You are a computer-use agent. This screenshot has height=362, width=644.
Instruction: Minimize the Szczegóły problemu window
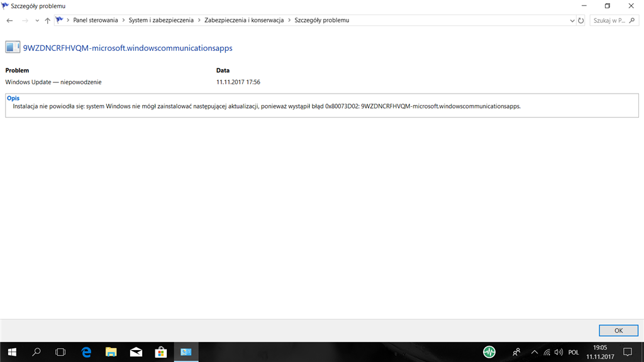tap(584, 6)
